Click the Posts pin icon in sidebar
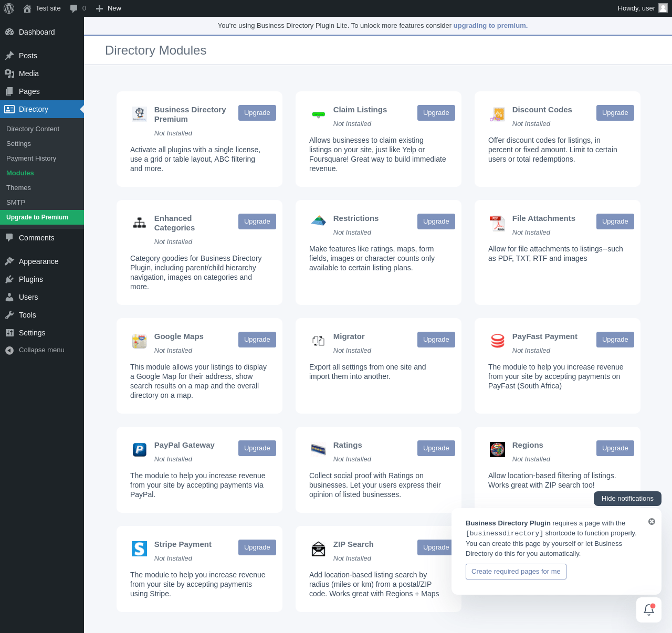The image size is (672, 633). pyautogui.click(x=9, y=56)
